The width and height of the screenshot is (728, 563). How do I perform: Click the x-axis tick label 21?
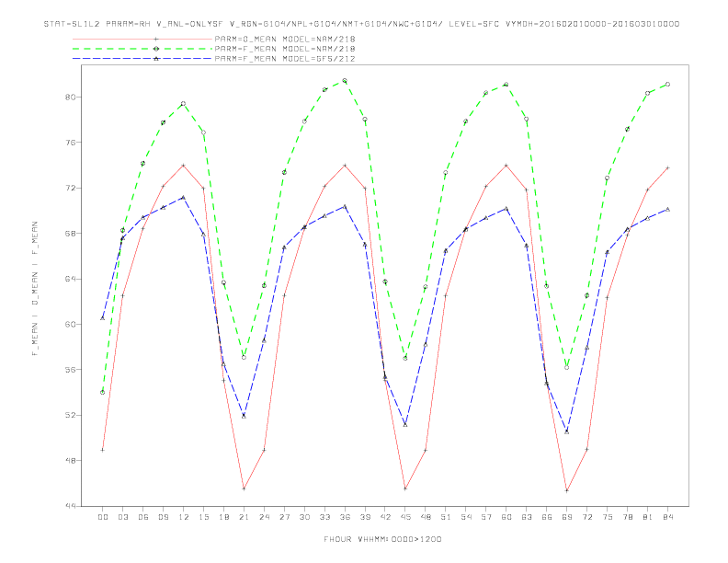[x=244, y=517]
